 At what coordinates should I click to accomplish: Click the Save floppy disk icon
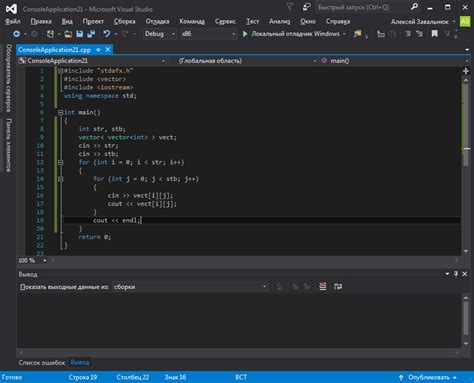(80, 34)
